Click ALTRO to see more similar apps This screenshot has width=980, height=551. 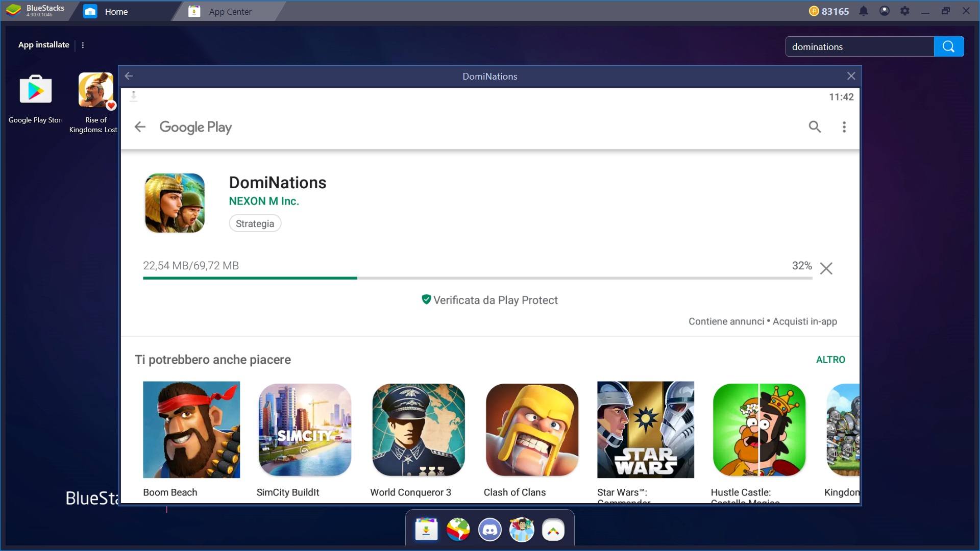click(830, 359)
